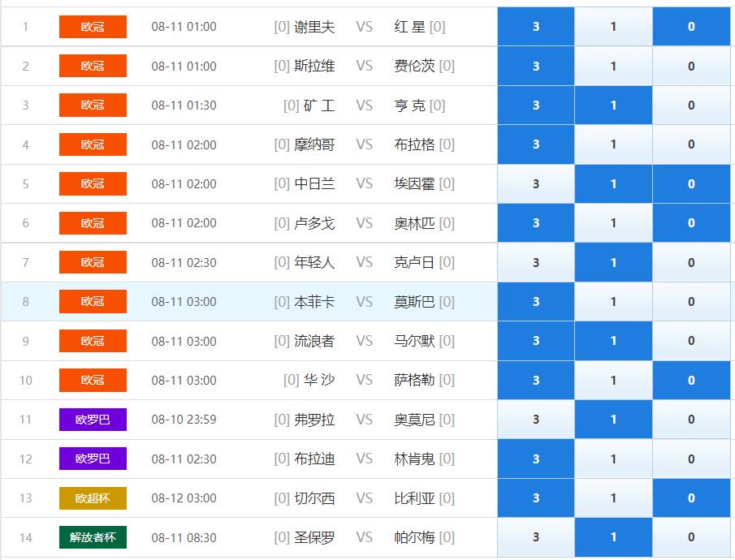Click home team 年轻人

pos(314,262)
